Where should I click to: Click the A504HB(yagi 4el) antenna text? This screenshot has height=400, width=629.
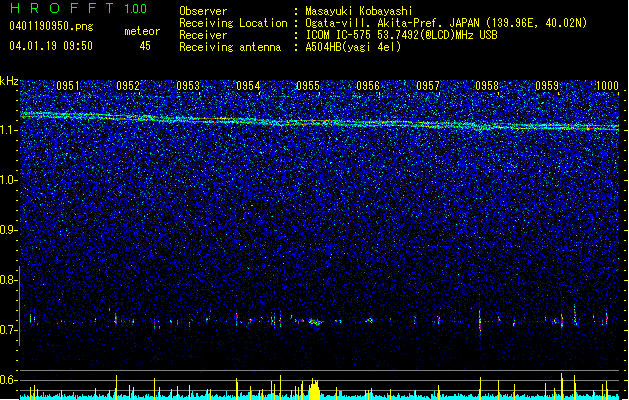point(353,47)
